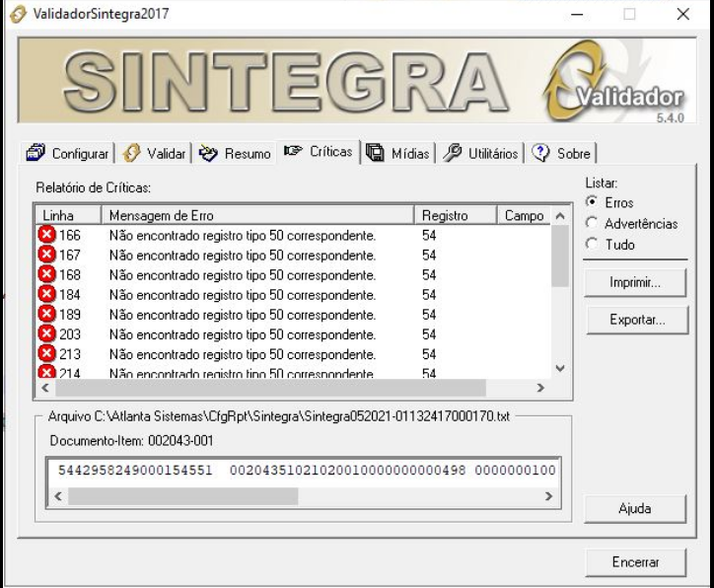Screen dimensions: 714x588
Task: Click the Resumo tab icon
Action: [x=208, y=154]
